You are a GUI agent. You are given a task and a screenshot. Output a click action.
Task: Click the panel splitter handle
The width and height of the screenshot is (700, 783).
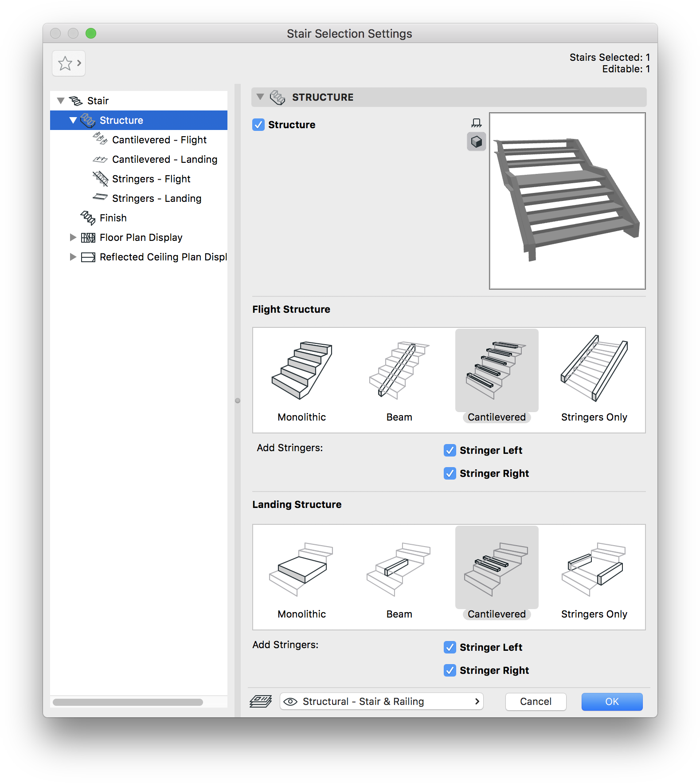(238, 401)
